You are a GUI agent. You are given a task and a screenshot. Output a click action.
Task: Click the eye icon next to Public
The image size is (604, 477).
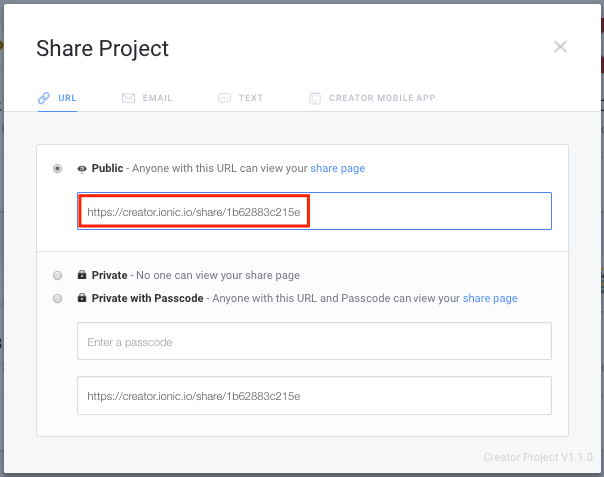(82, 169)
